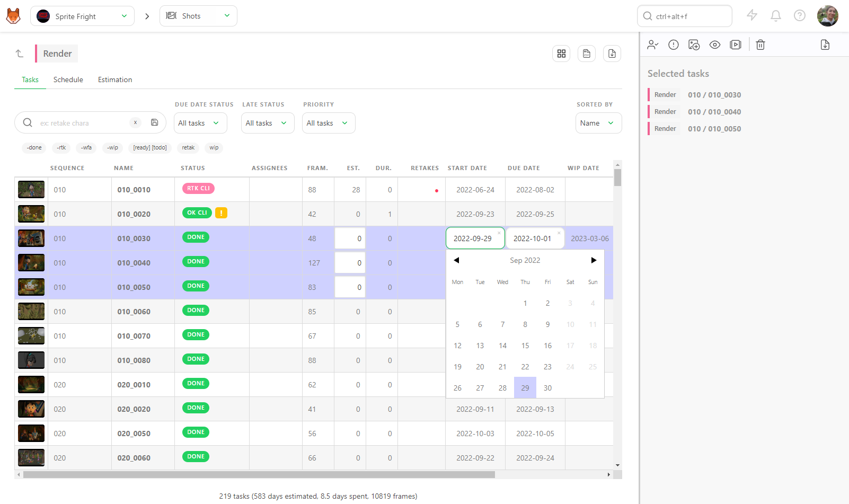Expand the Due Date Status dropdown
Viewport: 849px width, 504px height.
pyautogui.click(x=200, y=123)
